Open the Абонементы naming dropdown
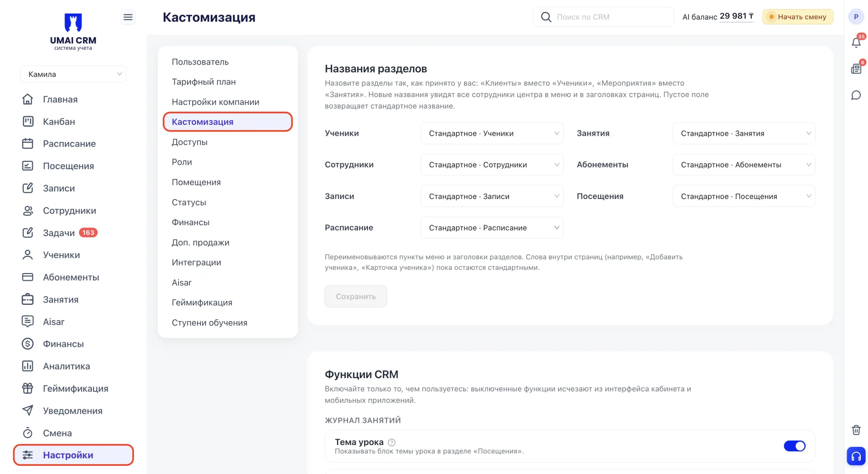This screenshot has width=868, height=474. click(x=744, y=165)
